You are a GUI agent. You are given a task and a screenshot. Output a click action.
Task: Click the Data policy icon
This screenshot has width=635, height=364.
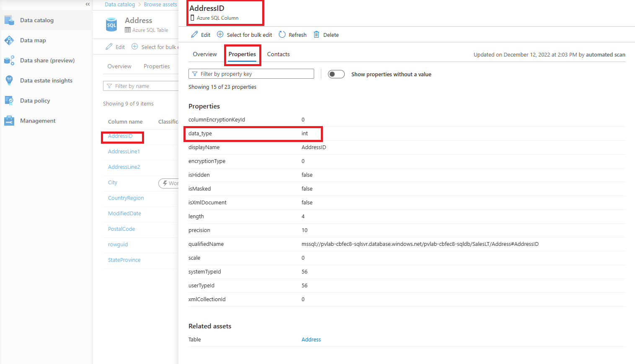coord(9,101)
